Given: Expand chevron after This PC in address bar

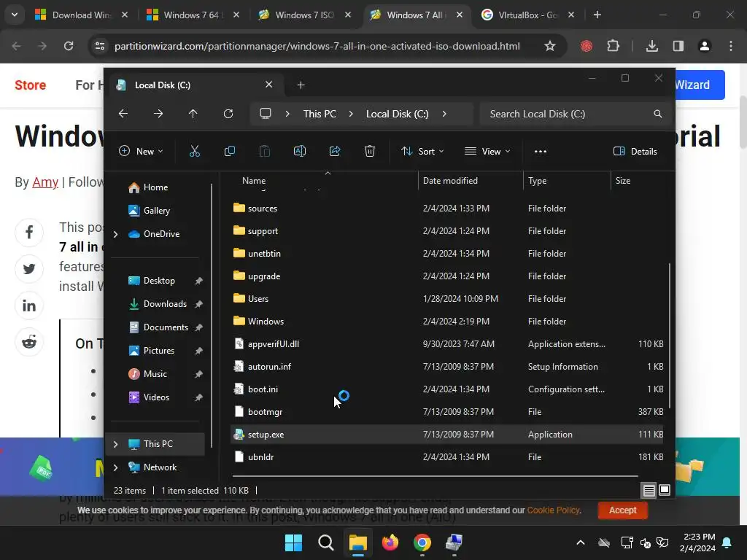Looking at the screenshot, I should [x=351, y=114].
